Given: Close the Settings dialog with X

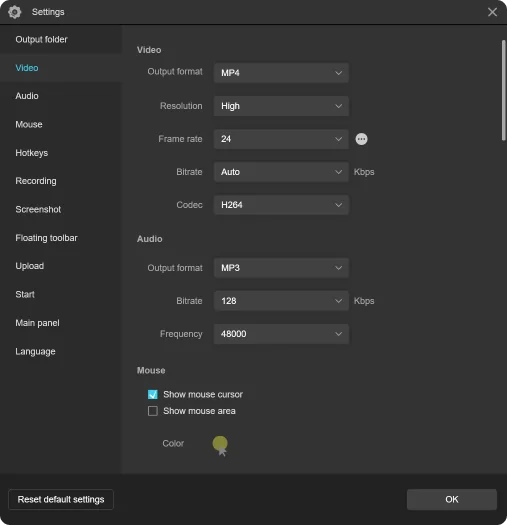Looking at the screenshot, I should click(x=492, y=12).
